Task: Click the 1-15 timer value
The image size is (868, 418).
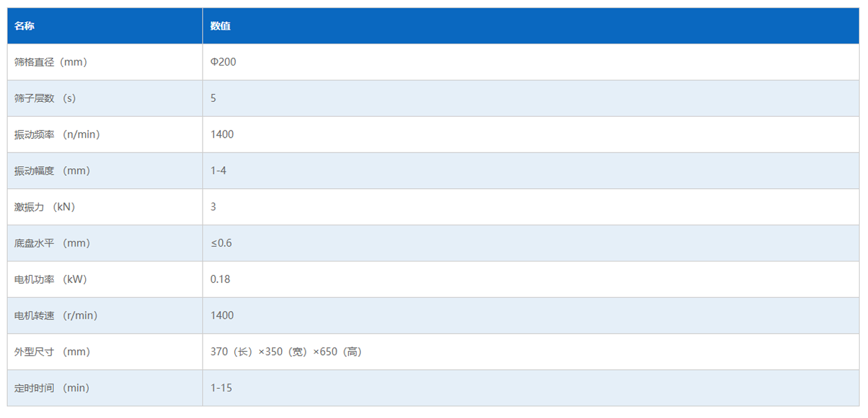Action: (221, 388)
